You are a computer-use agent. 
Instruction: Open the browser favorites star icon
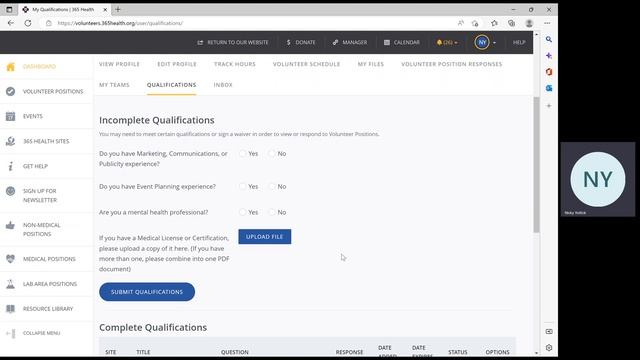[494, 23]
